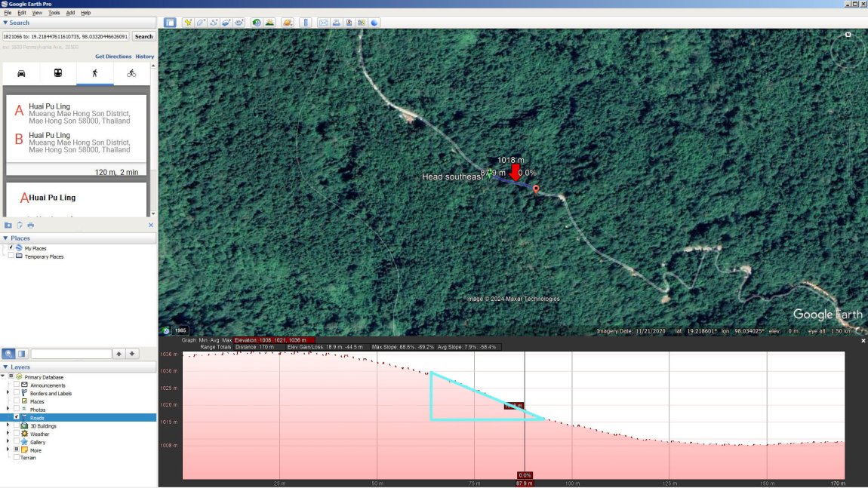Check the Borders and Labels layer
Screen dimensions: 868x488
pos(16,393)
